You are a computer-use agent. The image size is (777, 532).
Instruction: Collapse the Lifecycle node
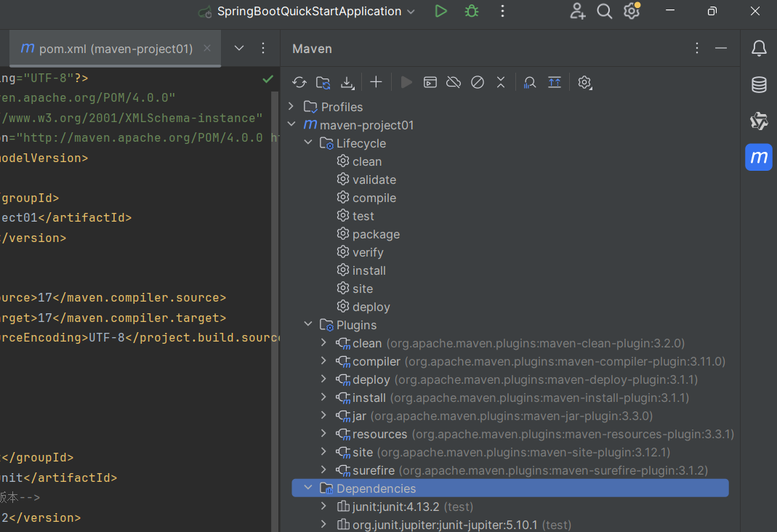(x=308, y=142)
